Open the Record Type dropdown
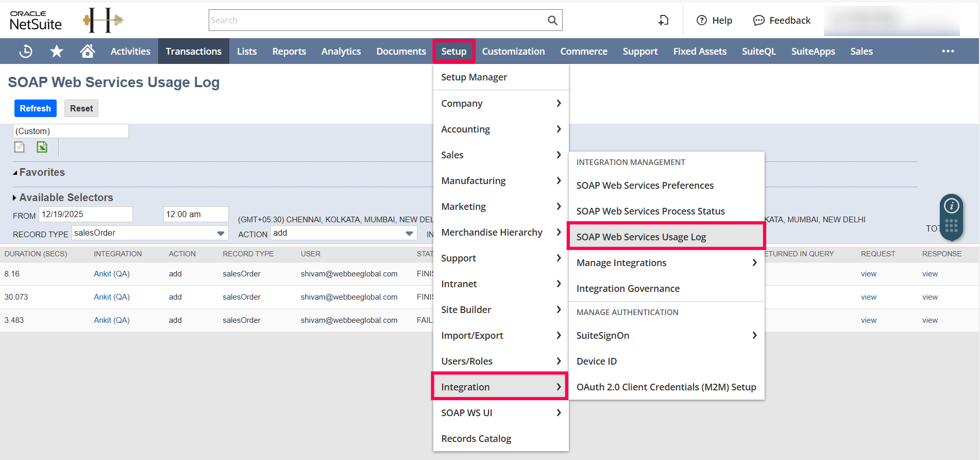The height and width of the screenshot is (460, 980). pyautogui.click(x=221, y=234)
